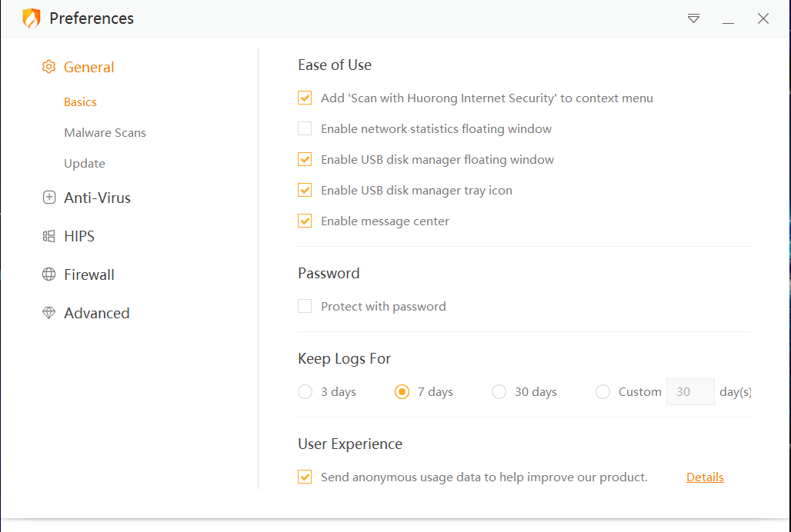Click the HIPS grid icon
Viewport: 791px width, 532px height.
point(49,236)
